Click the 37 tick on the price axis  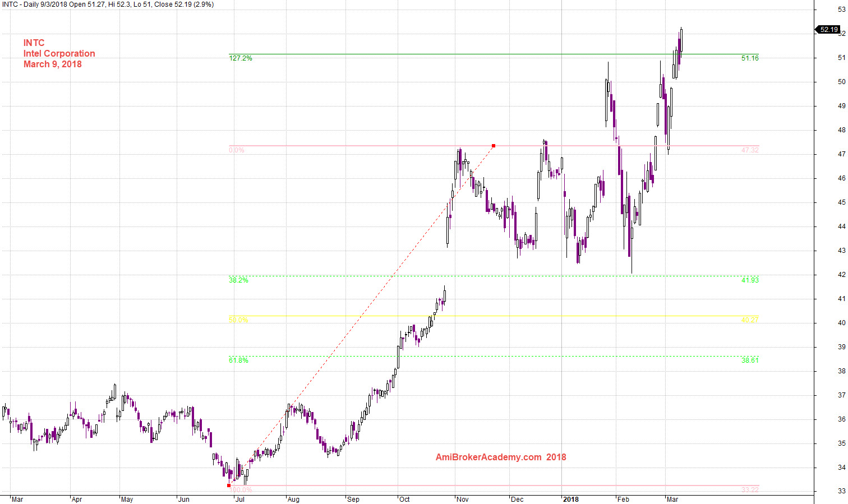coord(841,395)
